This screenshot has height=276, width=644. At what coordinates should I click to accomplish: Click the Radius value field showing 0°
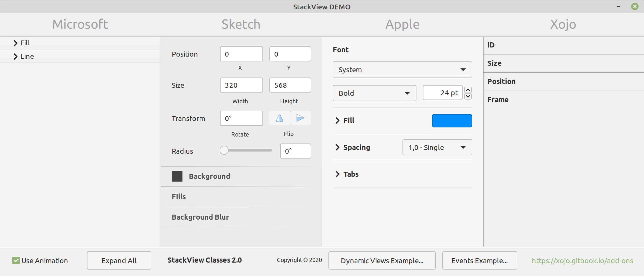tap(295, 151)
